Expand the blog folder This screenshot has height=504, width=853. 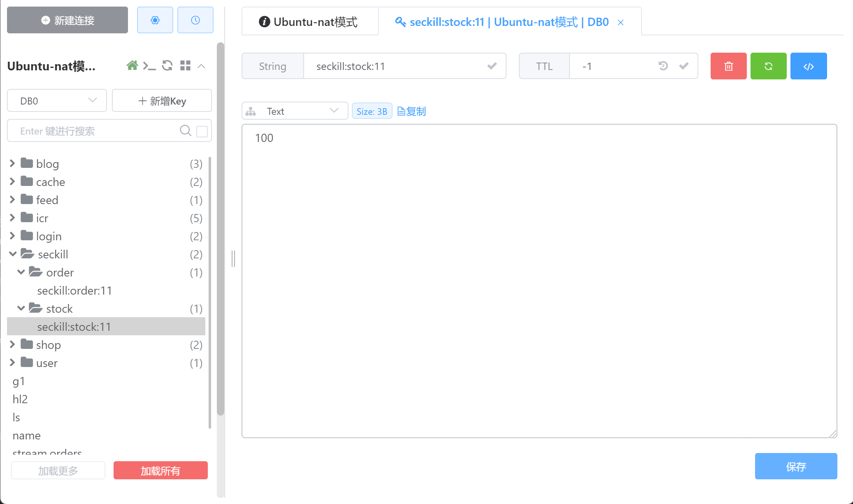pos(12,163)
